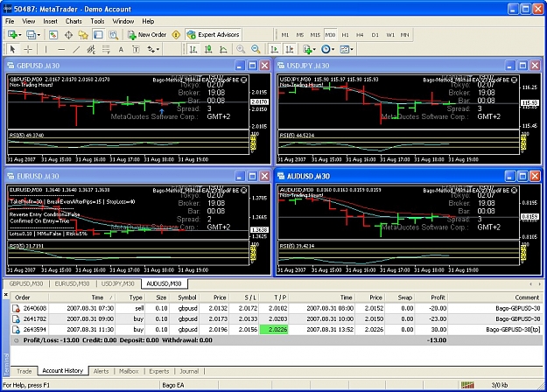Activate the USDJPY,M30 chart window title
Image resolution: width=547 pixels, height=392 pixels.
coord(308,66)
